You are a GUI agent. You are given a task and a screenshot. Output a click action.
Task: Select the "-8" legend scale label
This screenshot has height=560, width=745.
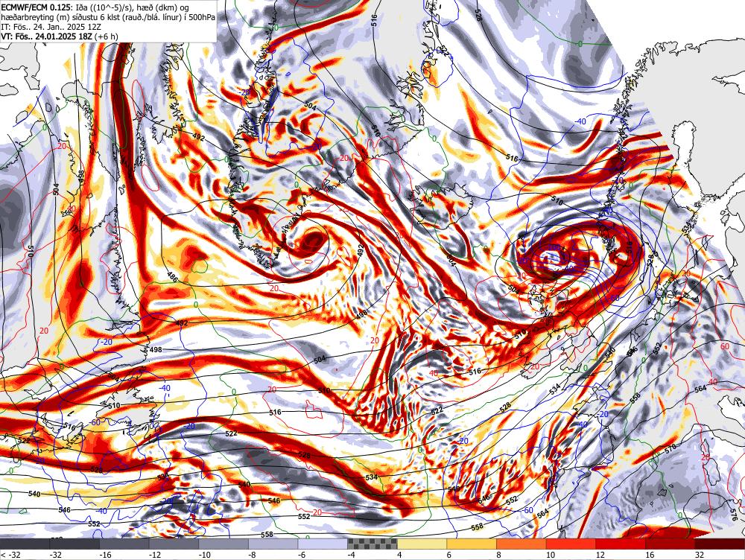[253, 555]
